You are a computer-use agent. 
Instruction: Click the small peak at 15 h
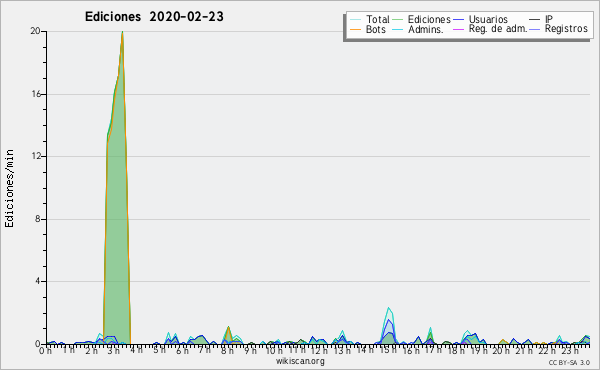click(x=389, y=326)
